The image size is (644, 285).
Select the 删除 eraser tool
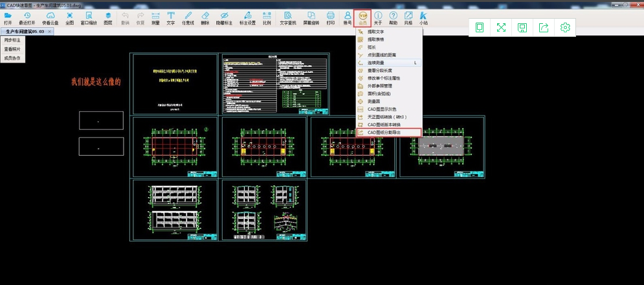205,17
